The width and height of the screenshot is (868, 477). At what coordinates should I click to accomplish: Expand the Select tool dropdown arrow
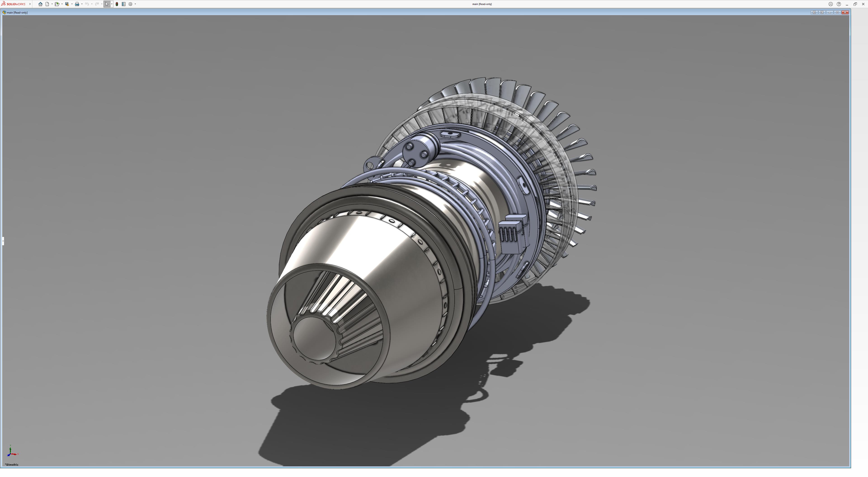point(111,4)
